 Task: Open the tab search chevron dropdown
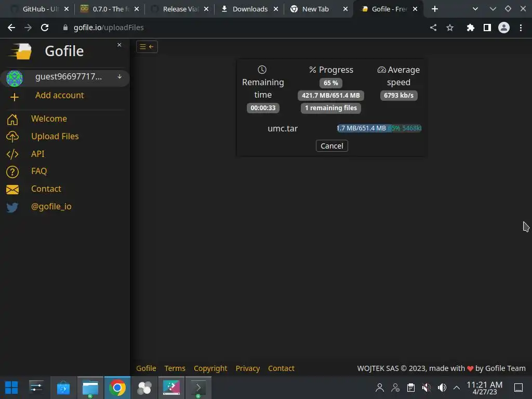point(475,9)
